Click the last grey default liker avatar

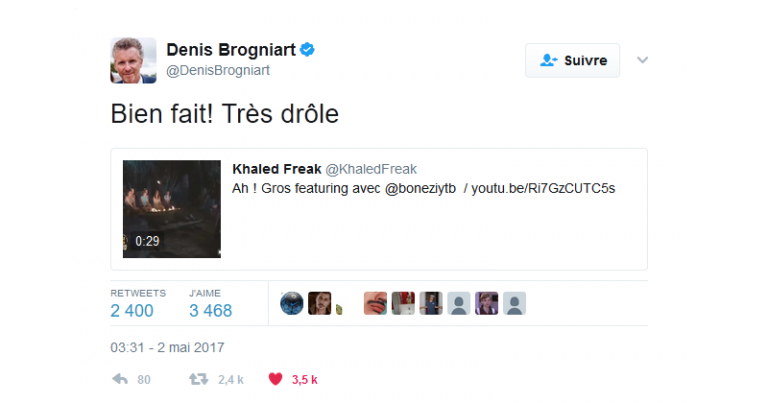point(514,303)
